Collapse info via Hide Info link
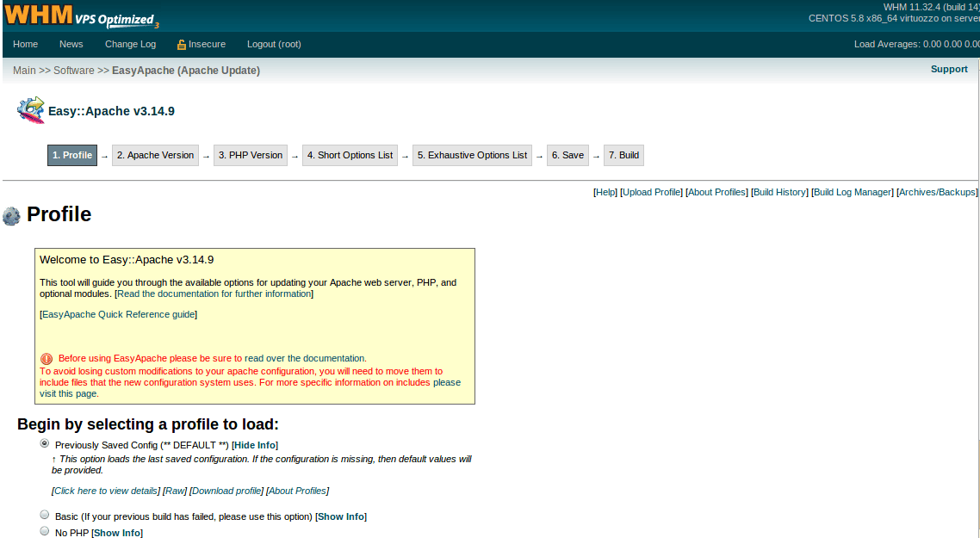This screenshot has width=980, height=544. (255, 445)
